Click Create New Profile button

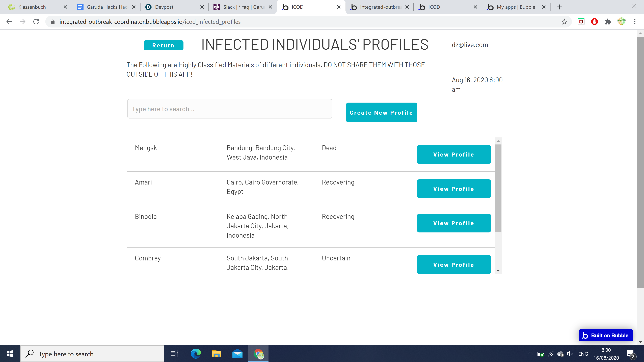point(381,112)
